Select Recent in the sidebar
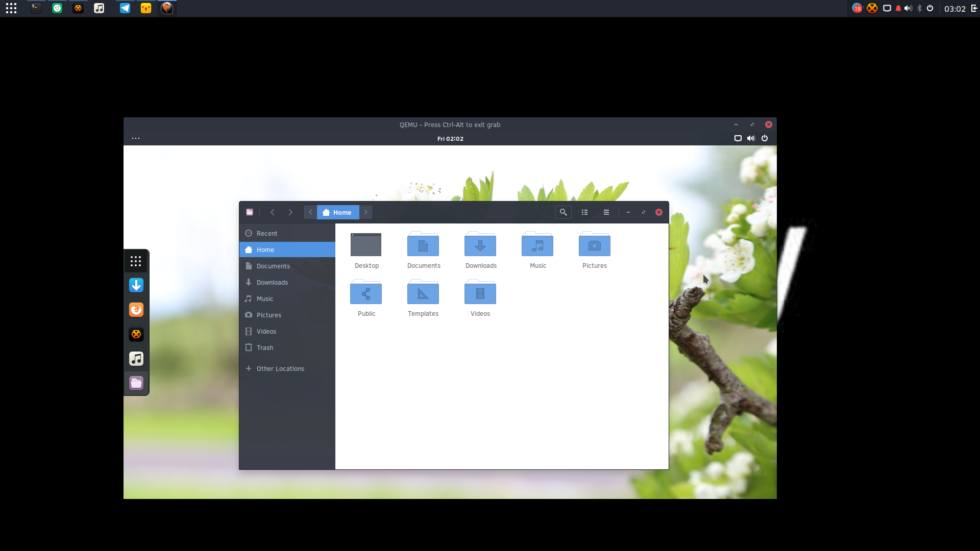Viewport: 980px width, 551px height. (x=287, y=233)
